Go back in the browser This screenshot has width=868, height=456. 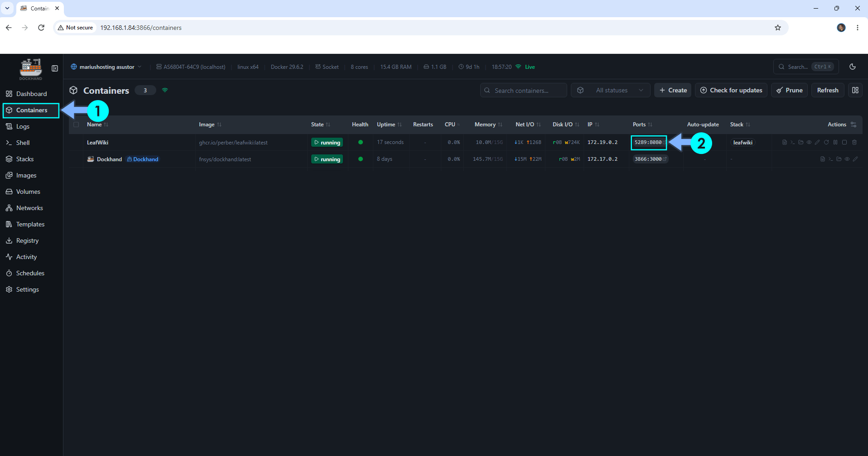click(9, 28)
